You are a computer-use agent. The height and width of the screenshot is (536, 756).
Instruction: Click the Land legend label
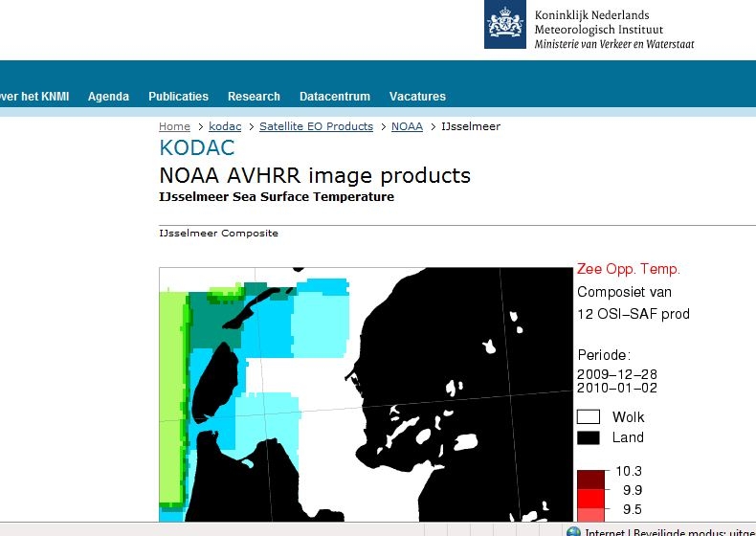pos(628,437)
